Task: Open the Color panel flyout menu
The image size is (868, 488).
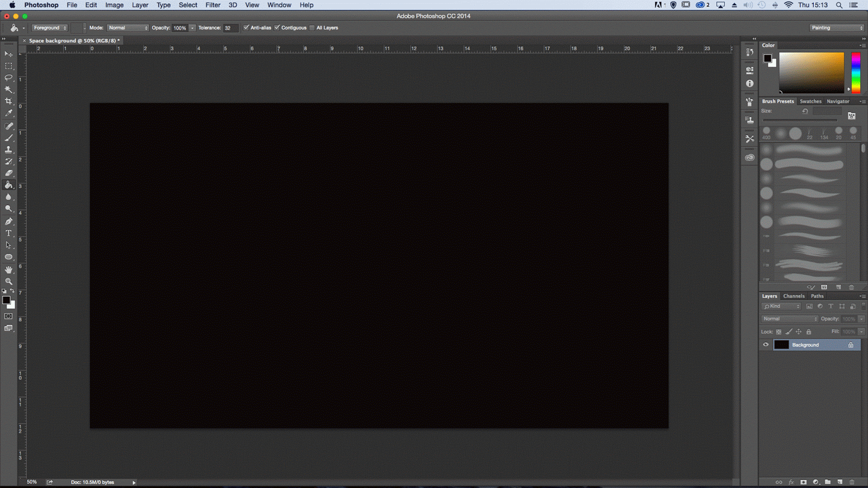Action: click(x=863, y=46)
